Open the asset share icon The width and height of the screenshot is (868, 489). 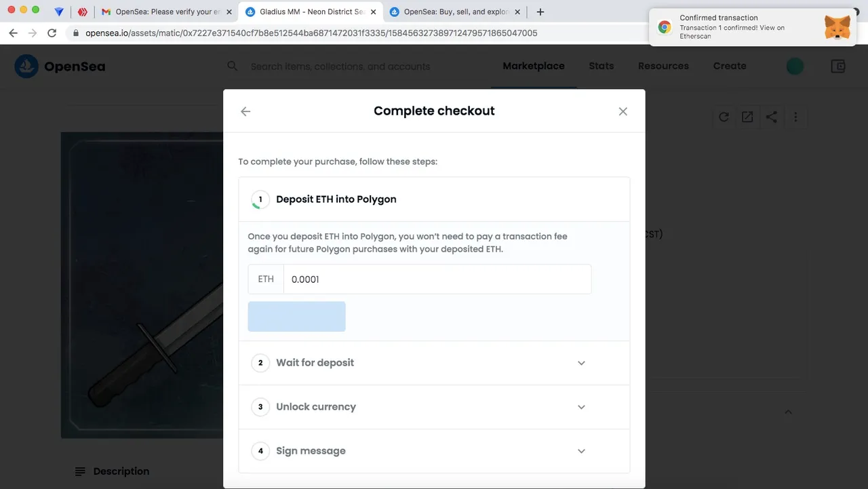(x=771, y=117)
